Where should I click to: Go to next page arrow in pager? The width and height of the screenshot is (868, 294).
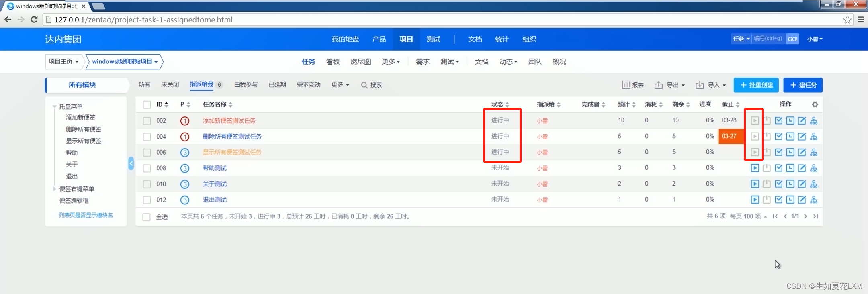pos(805,216)
